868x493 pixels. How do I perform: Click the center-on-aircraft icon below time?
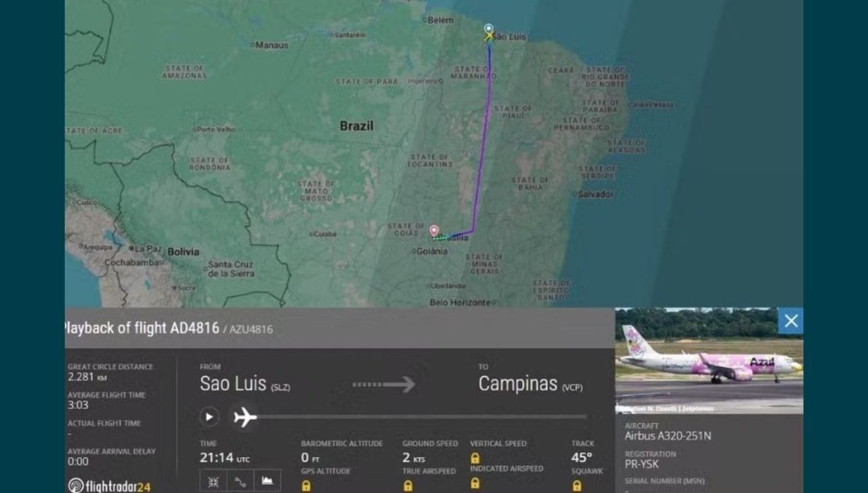tap(213, 481)
